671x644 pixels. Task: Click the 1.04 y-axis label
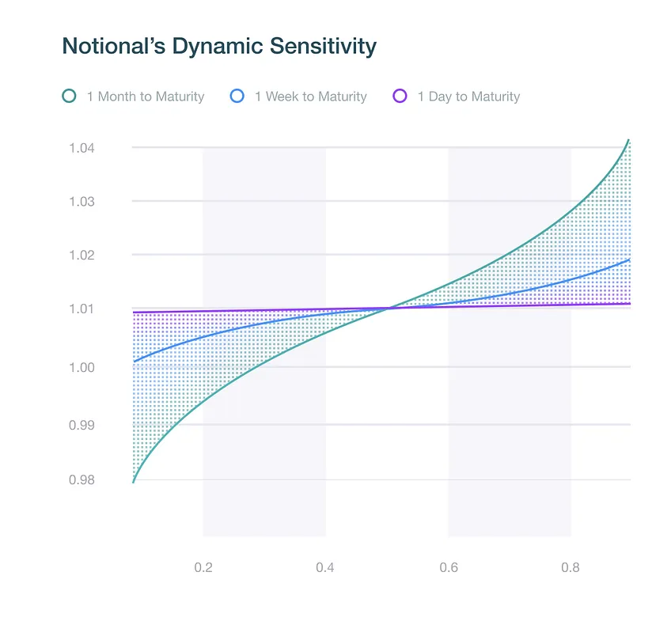coord(82,148)
